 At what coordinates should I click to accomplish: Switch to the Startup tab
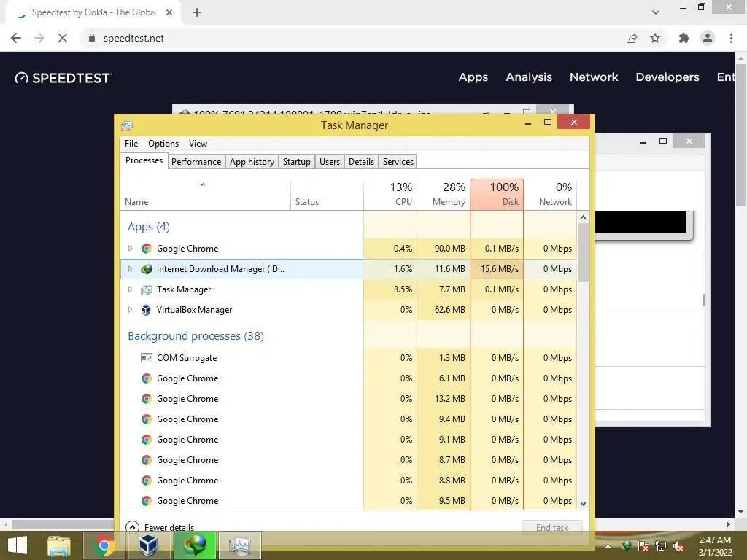point(296,161)
